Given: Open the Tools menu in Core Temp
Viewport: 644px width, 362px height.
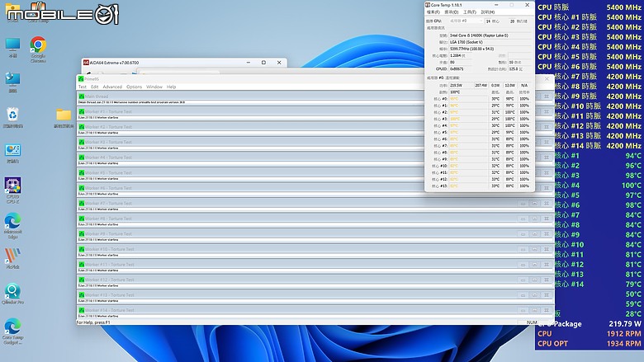Looking at the screenshot, I should click(x=470, y=12).
